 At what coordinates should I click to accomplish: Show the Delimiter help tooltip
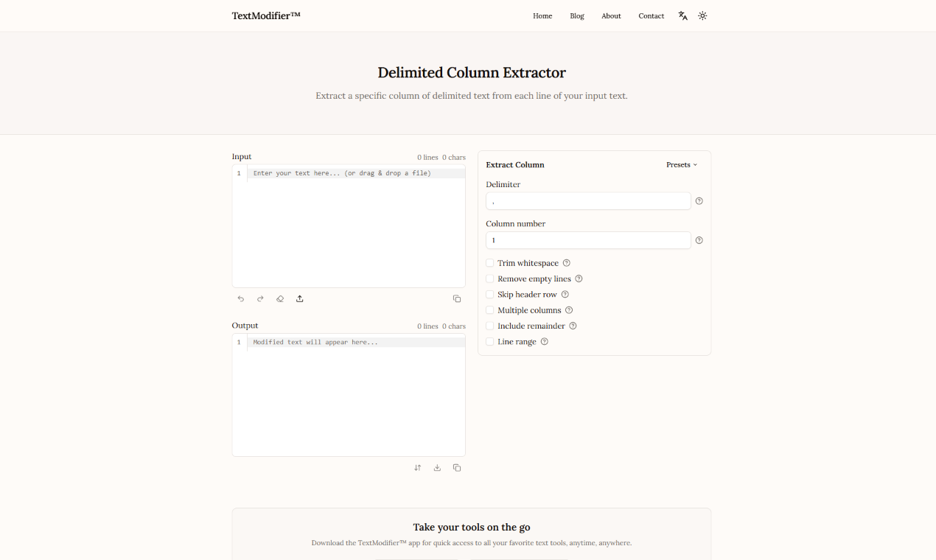click(x=699, y=200)
